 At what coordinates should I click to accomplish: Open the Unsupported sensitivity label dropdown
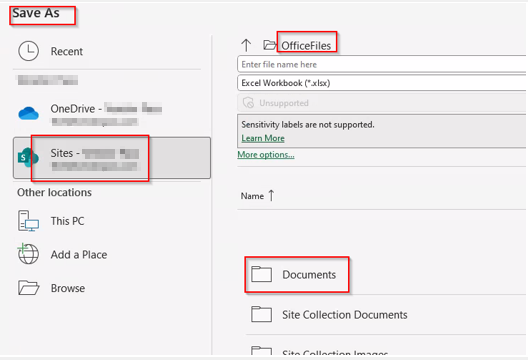click(x=382, y=103)
